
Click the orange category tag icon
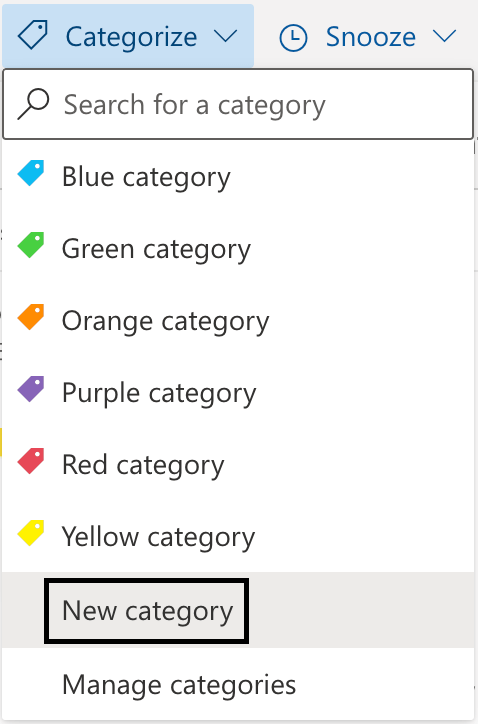(x=31, y=317)
